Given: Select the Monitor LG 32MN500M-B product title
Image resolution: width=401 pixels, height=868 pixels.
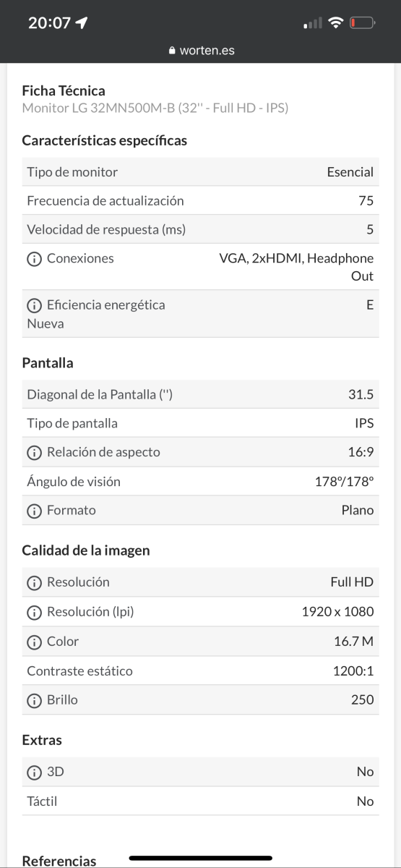Looking at the screenshot, I should [x=155, y=109].
